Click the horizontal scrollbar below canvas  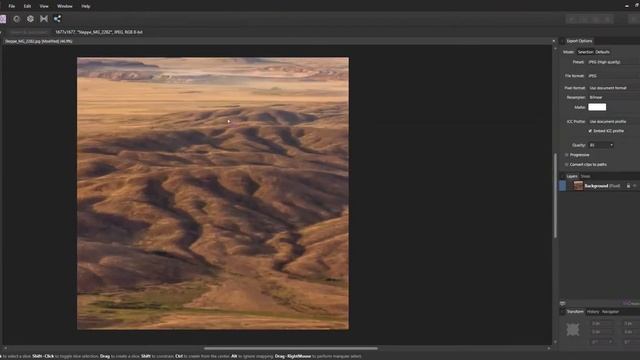click(291, 349)
